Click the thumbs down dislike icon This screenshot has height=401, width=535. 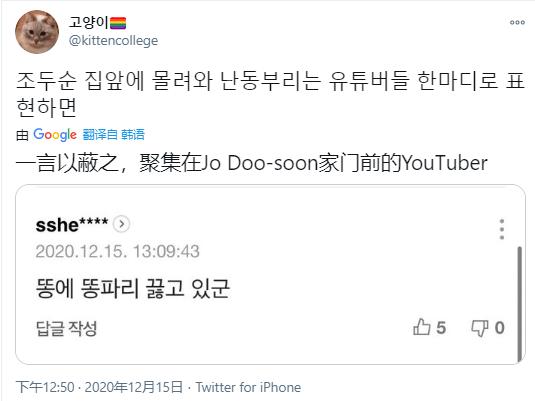coord(479,328)
